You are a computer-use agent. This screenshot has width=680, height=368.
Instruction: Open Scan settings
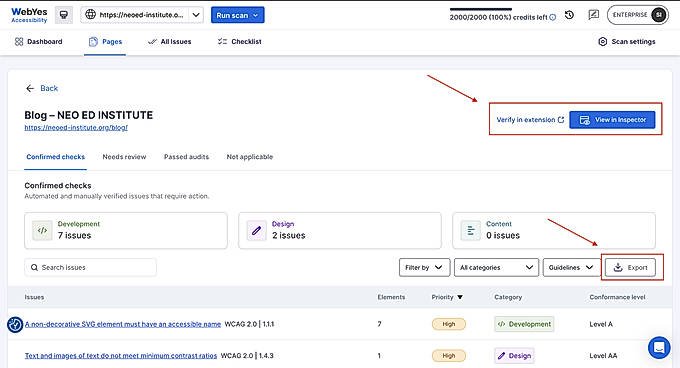click(x=627, y=42)
